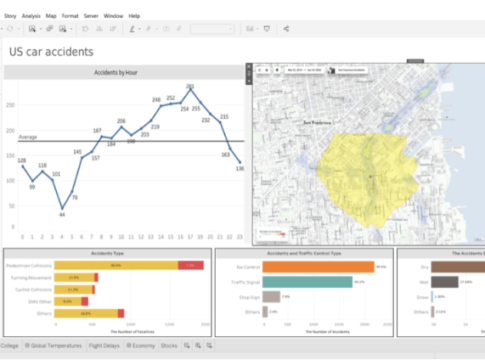
Task: Click the orange No Control bar
Action: pyautogui.click(x=318, y=267)
